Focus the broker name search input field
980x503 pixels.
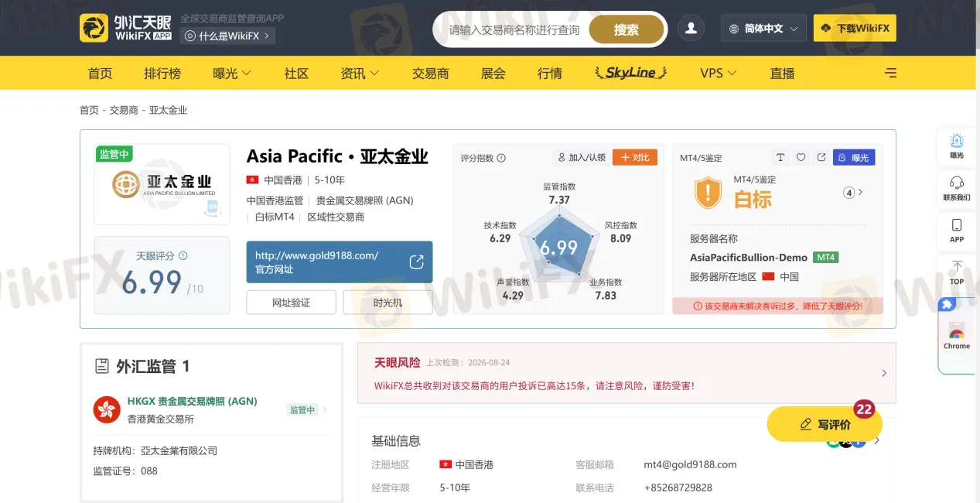pos(514,29)
